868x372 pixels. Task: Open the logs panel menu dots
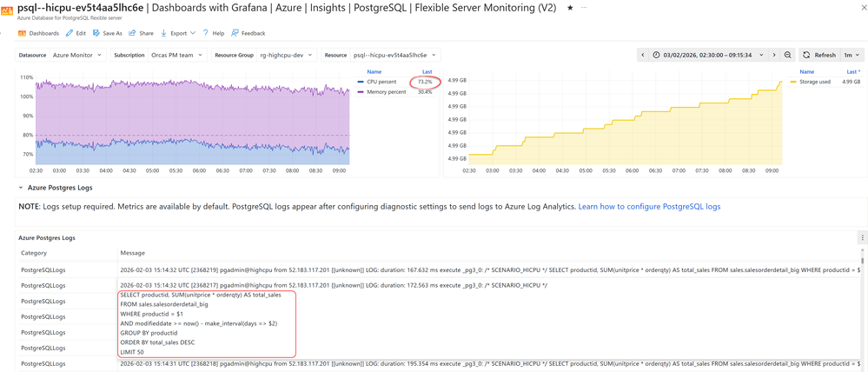coord(863,237)
